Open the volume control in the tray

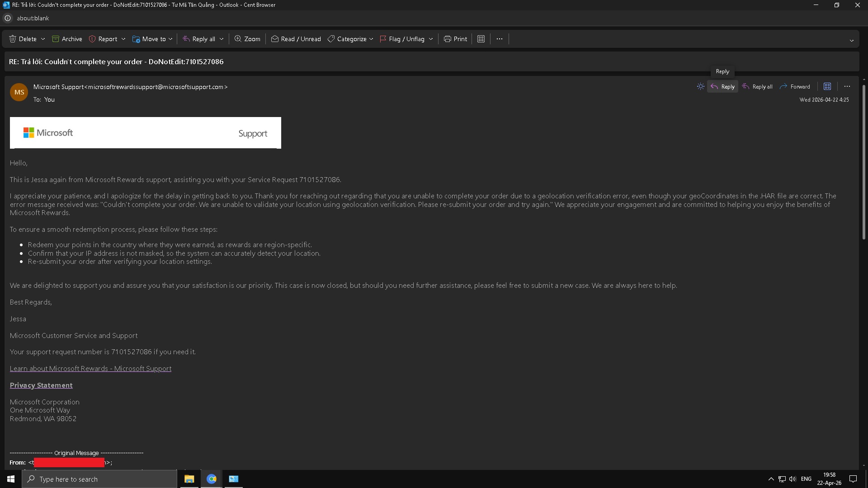coord(793,479)
